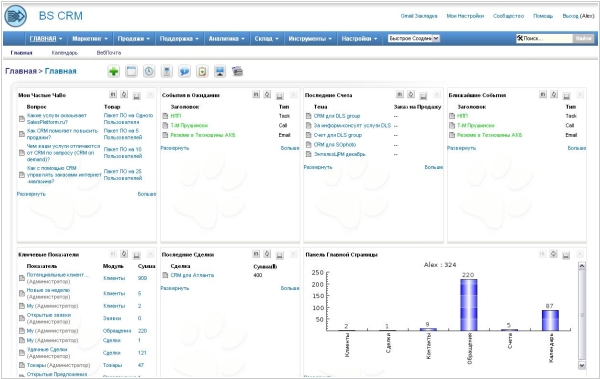Open the calendar icon in the toolbar
Viewport: 600px width, 379px height.
coord(131,71)
